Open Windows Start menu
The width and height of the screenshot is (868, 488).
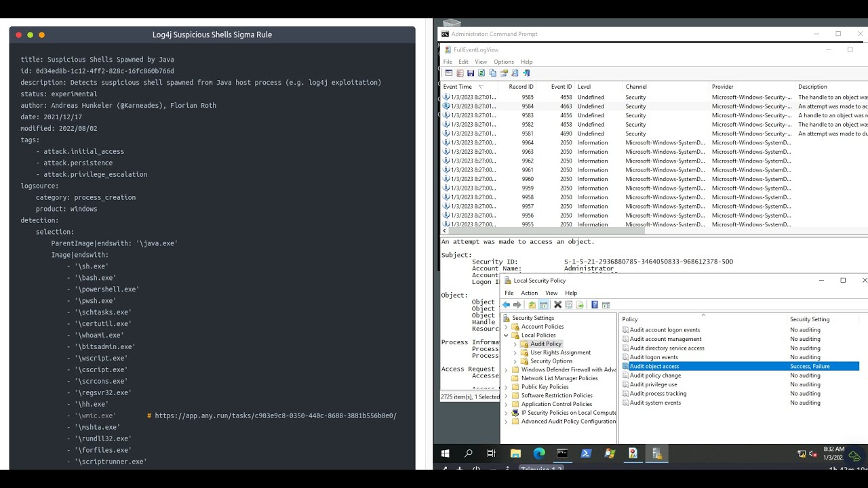[x=446, y=453]
